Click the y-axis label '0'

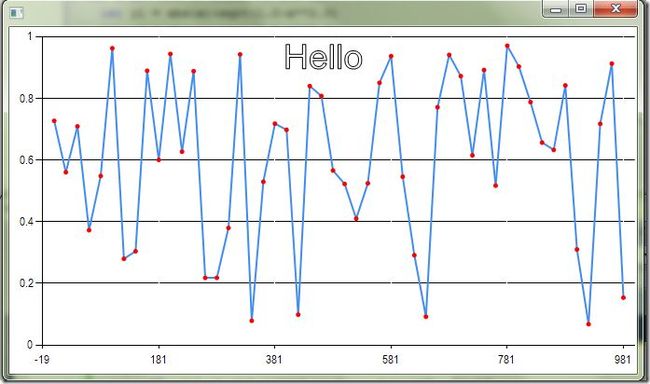(30, 345)
